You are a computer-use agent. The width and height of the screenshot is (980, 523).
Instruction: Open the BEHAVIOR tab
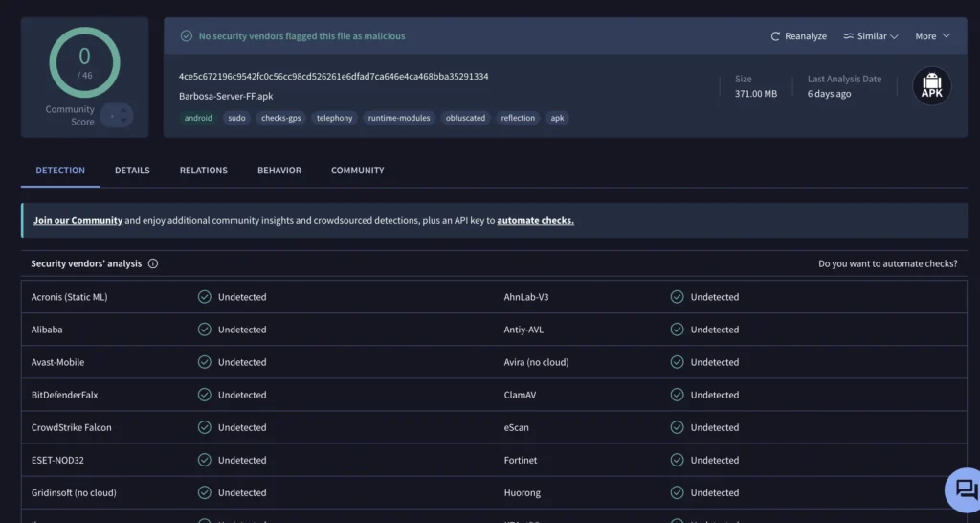278,171
